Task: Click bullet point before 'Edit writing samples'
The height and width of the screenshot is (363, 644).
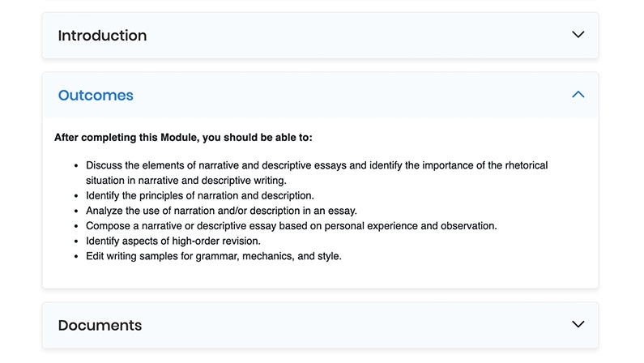Action: 77,257
